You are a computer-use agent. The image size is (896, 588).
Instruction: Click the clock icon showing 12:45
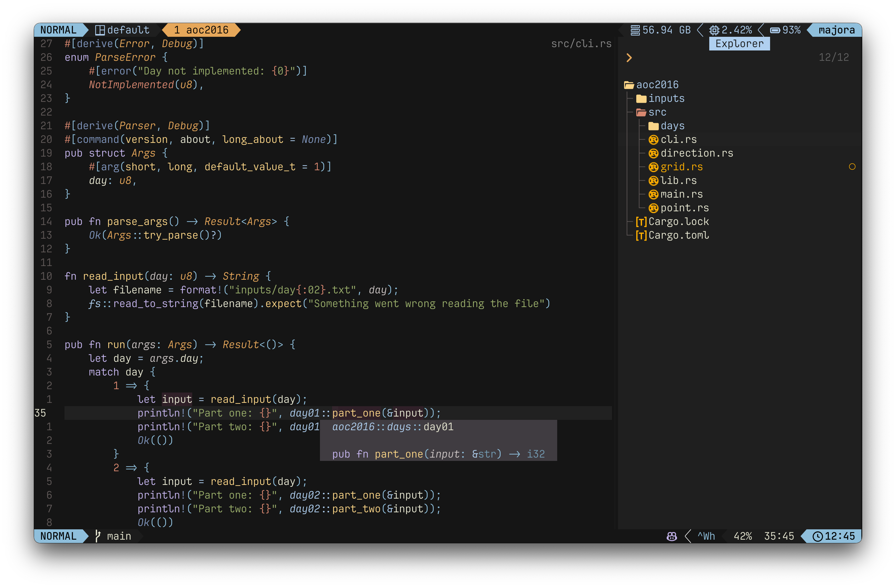pyautogui.click(x=817, y=536)
